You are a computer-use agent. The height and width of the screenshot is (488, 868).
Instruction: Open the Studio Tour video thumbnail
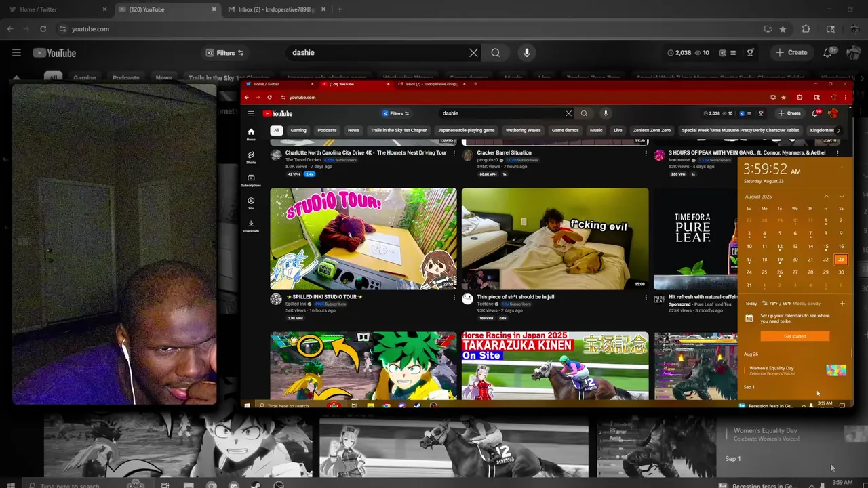pyautogui.click(x=363, y=239)
